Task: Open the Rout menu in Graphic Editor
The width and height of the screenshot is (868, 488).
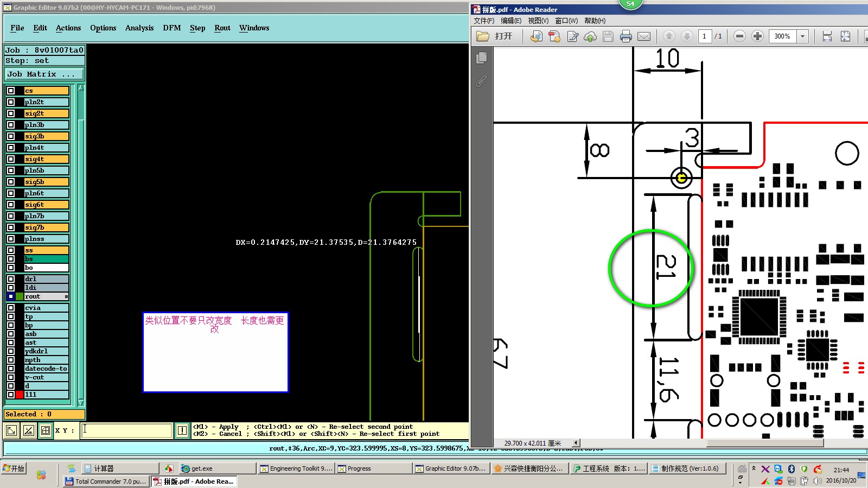Action: click(x=222, y=28)
